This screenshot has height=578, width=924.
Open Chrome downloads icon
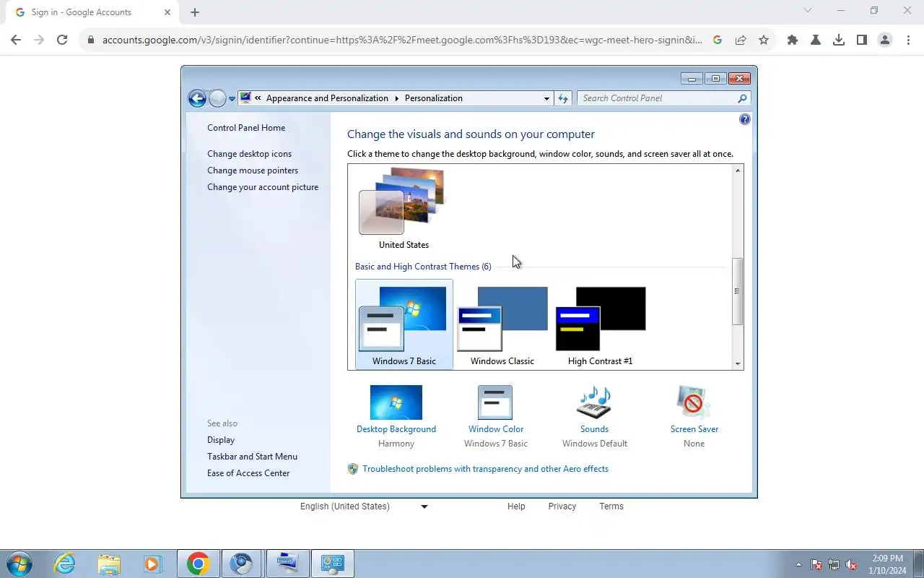839,40
